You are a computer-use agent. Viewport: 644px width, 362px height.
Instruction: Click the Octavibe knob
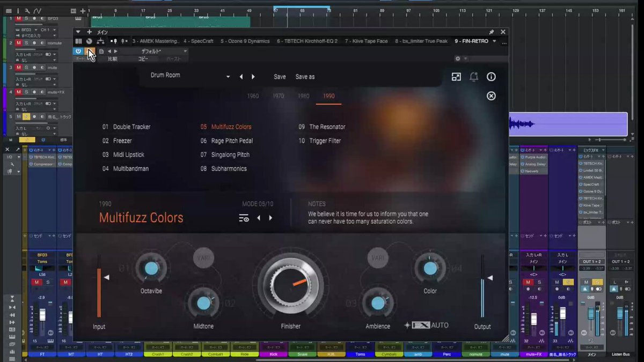tap(151, 268)
